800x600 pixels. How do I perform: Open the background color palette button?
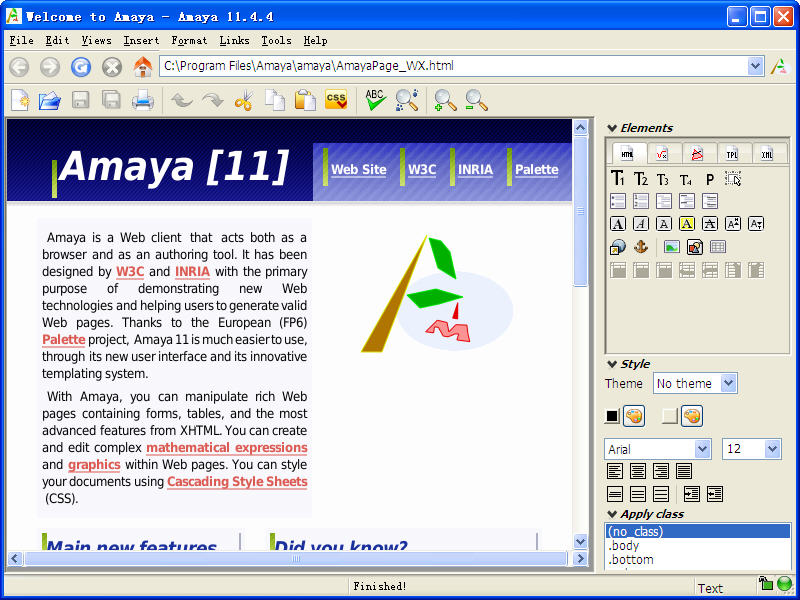[692, 416]
